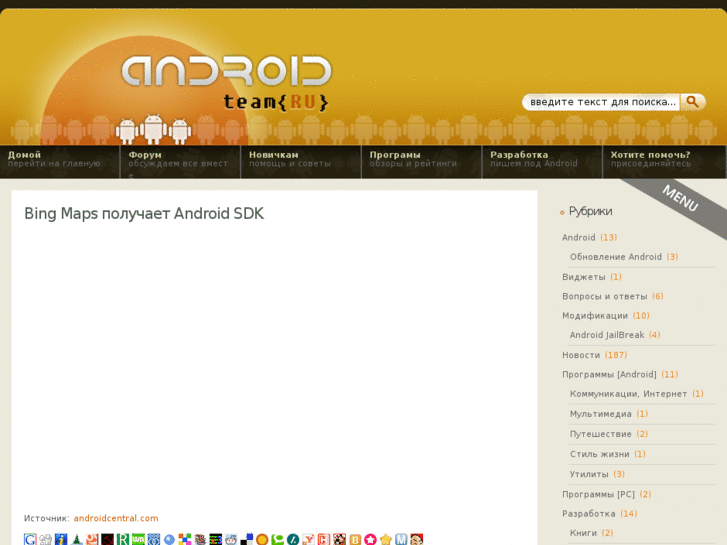This screenshot has width=727, height=545.
Task: Click the green speech bubble bookmark icon
Action: 277,539
